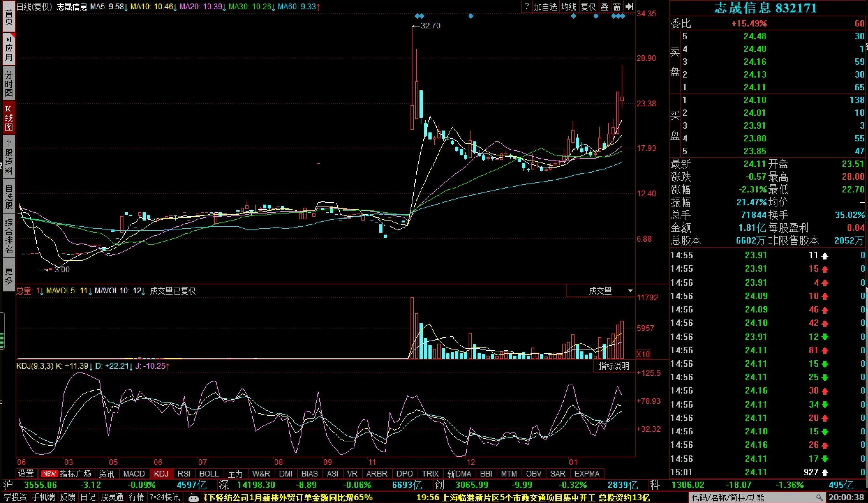
Task: Expand 更多 in the left sidebar
Action: pos(9,275)
